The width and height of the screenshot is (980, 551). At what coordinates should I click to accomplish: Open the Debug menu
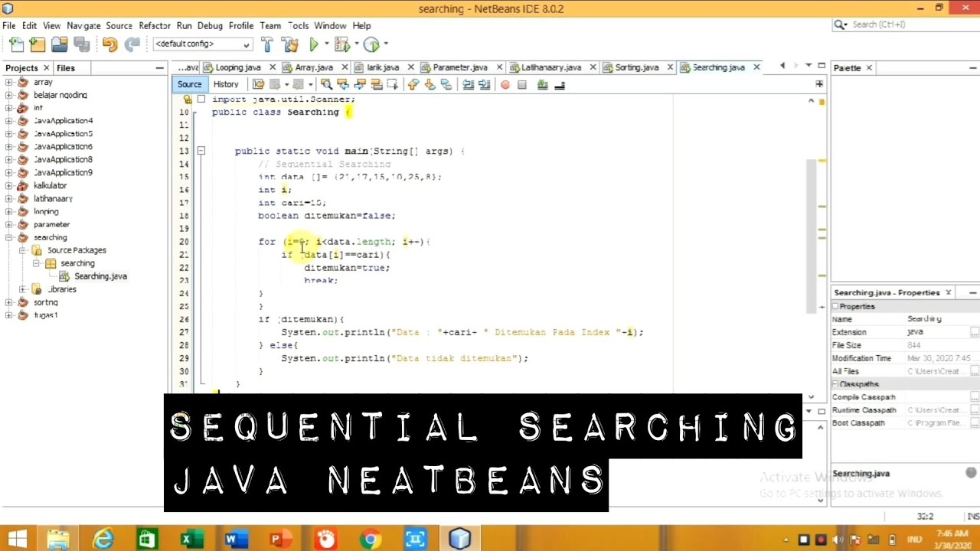pyautogui.click(x=210, y=25)
